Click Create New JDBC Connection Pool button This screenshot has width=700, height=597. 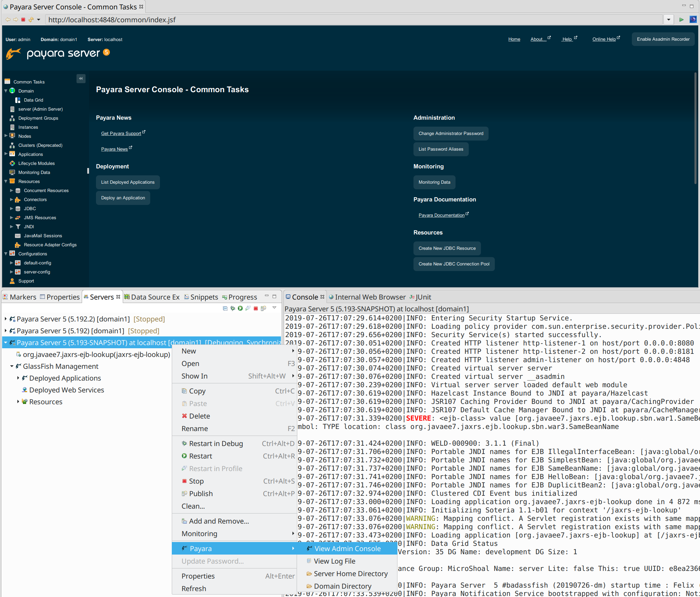(x=454, y=264)
